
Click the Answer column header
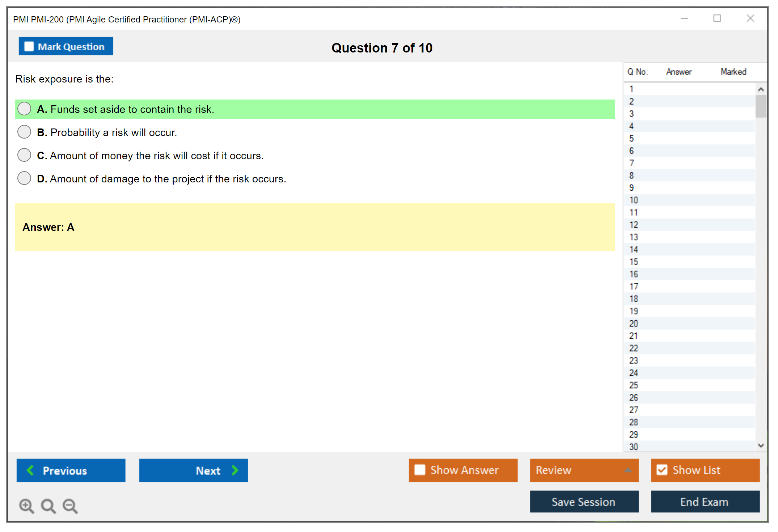coord(678,72)
